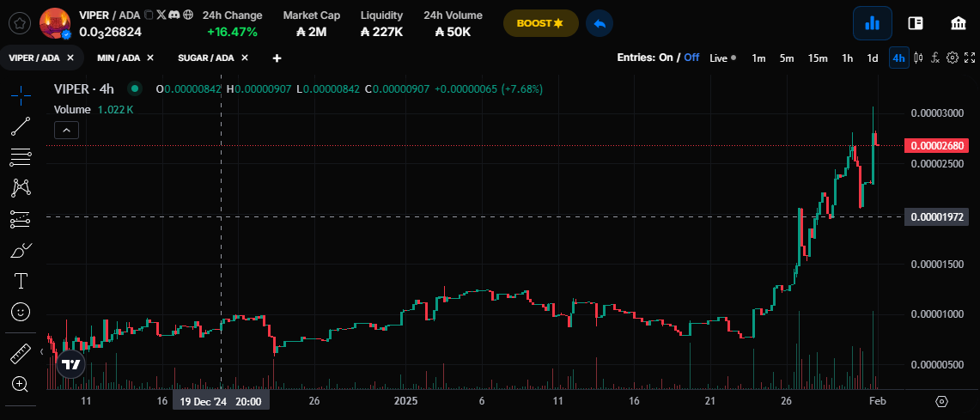Open the VIPER website globe icon
This screenshot has width=980, height=420.
point(188,15)
